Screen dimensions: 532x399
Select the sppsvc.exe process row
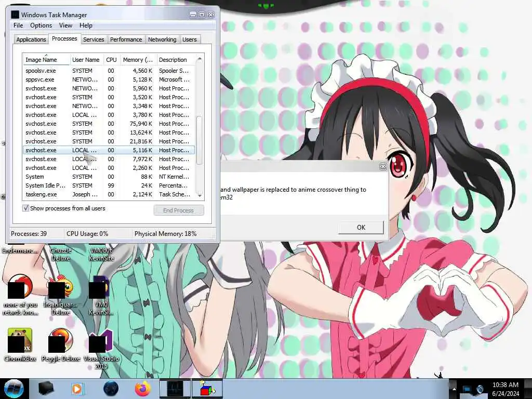[x=109, y=79]
